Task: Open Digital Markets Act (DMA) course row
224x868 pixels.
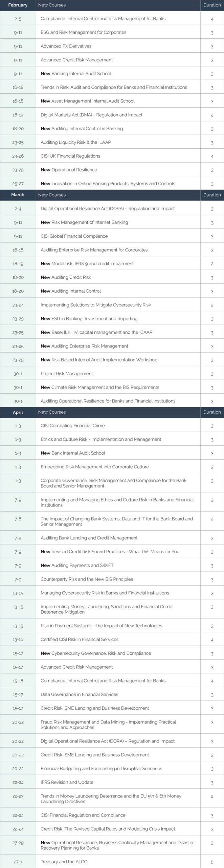Action: 91,115
